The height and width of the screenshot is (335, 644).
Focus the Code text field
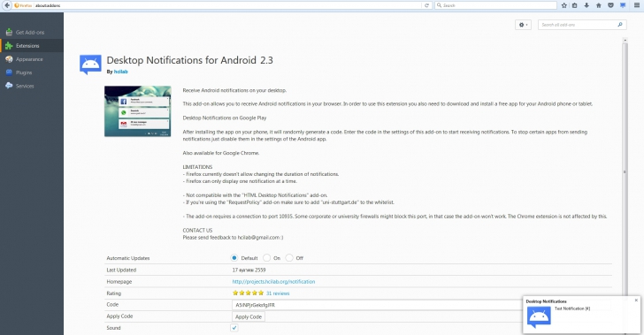[377, 305]
